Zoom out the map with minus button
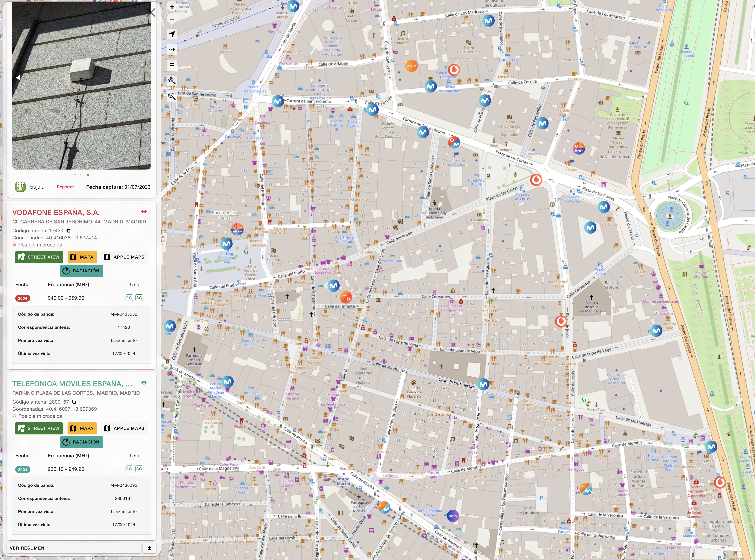 [172, 19]
